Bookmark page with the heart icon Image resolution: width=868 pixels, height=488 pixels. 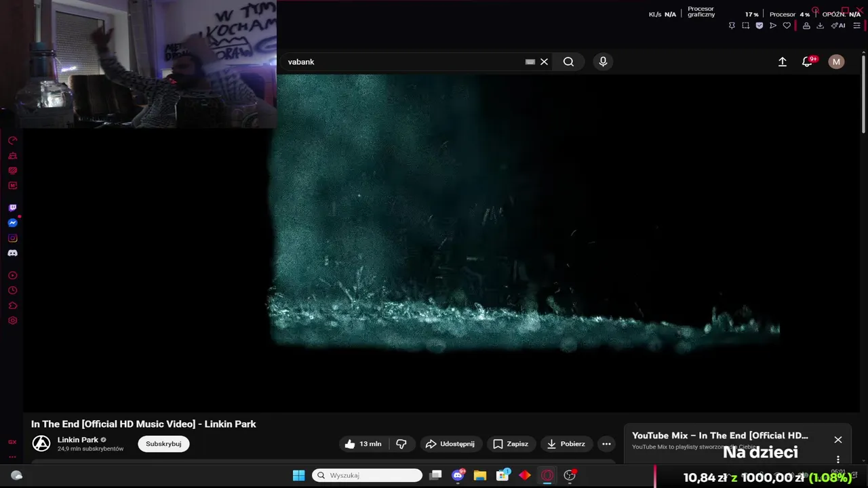click(x=787, y=26)
